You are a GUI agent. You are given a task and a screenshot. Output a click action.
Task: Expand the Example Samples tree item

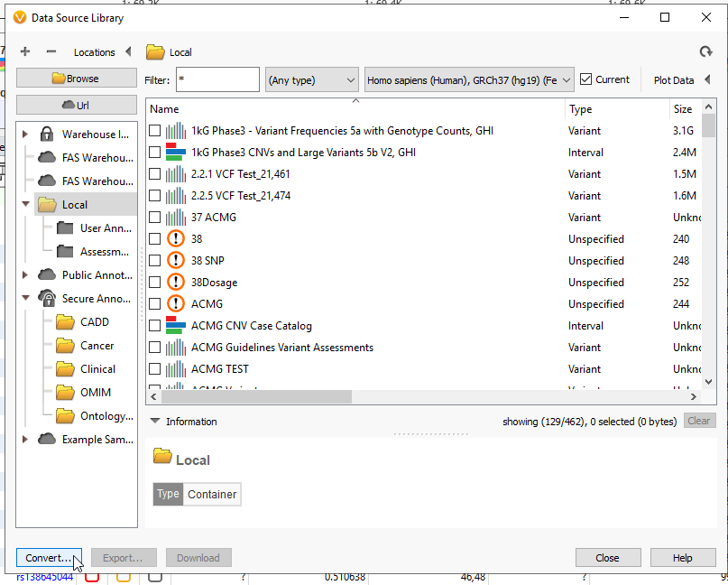(24, 440)
